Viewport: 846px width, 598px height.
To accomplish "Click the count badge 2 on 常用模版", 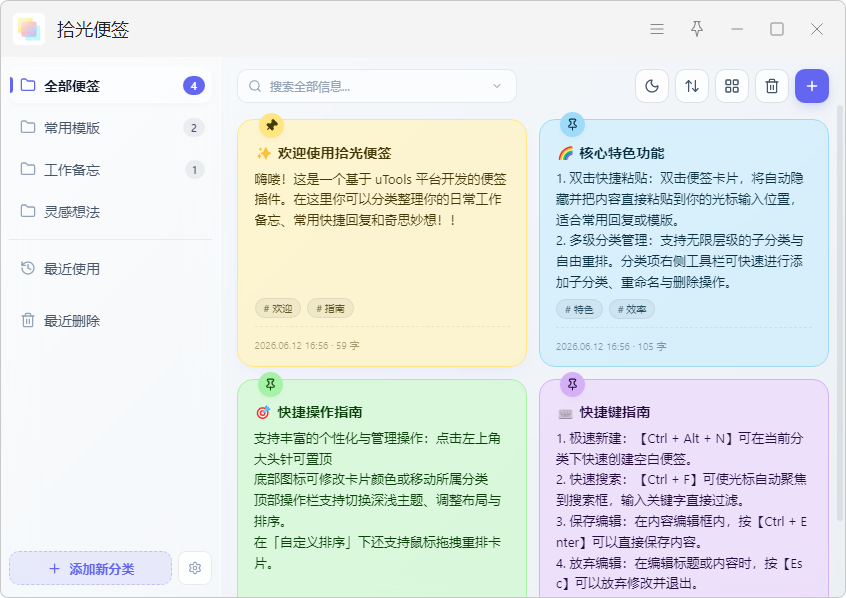I will pos(194,128).
